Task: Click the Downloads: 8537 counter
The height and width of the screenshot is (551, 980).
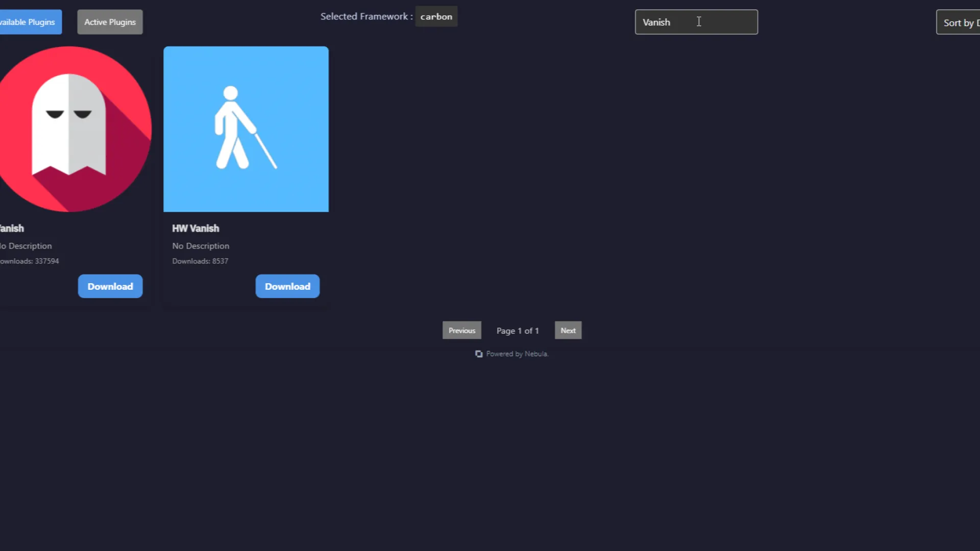Action: coord(200,261)
